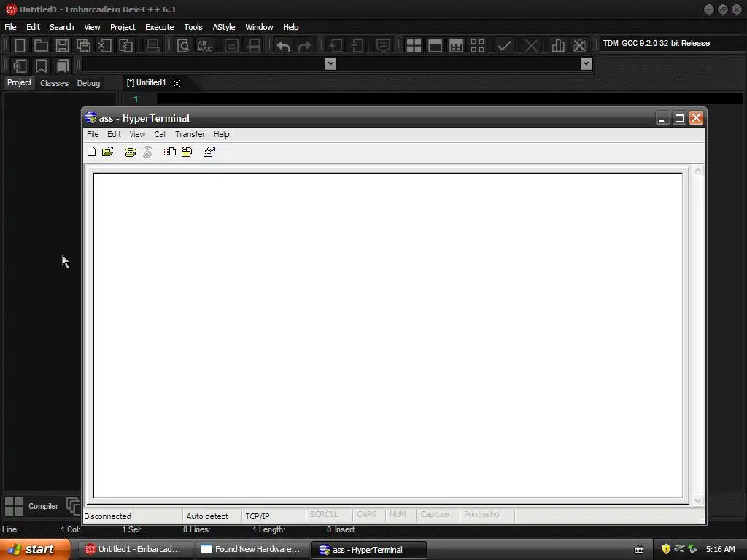The height and width of the screenshot is (560, 747).
Task: Open Found New Hardware taskbar button
Action: [x=251, y=549]
